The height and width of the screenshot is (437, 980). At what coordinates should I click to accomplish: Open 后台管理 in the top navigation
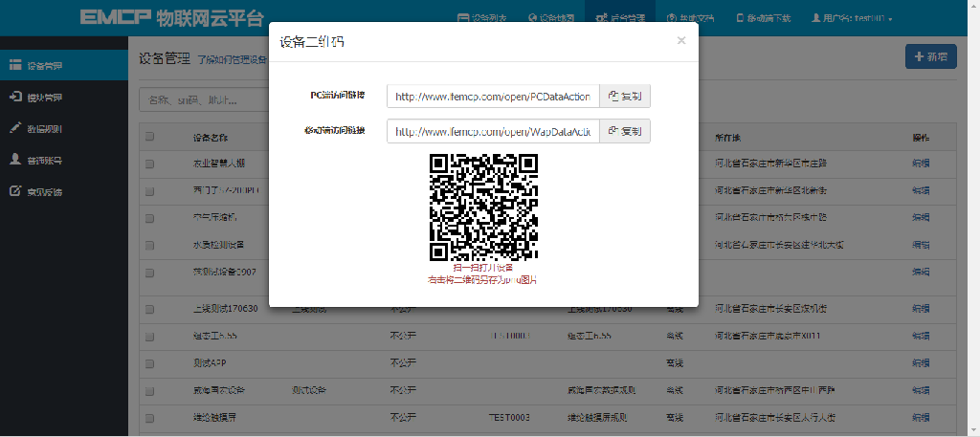click(620, 18)
